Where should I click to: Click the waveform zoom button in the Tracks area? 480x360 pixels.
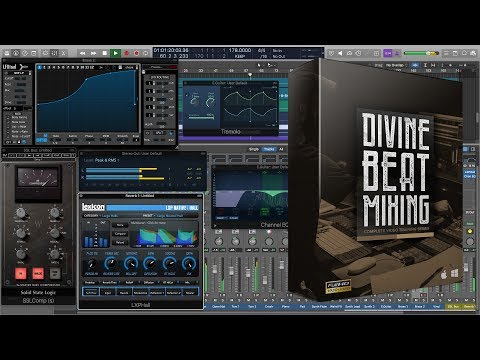(x=415, y=65)
